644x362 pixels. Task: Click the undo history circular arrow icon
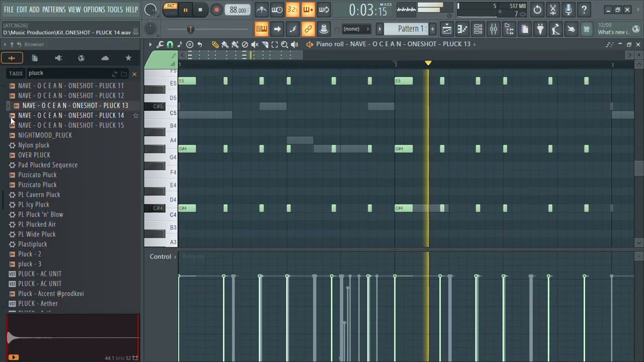[537, 10]
